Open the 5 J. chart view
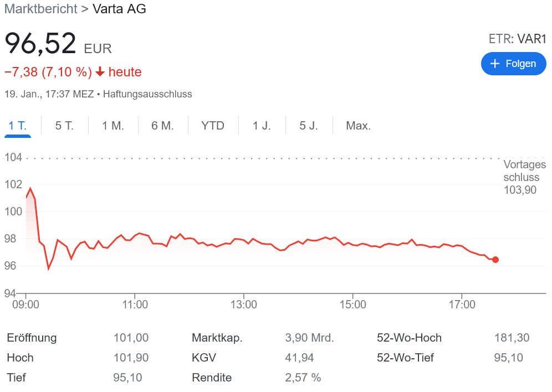Viewport: 552px width, 392px height. click(x=309, y=126)
